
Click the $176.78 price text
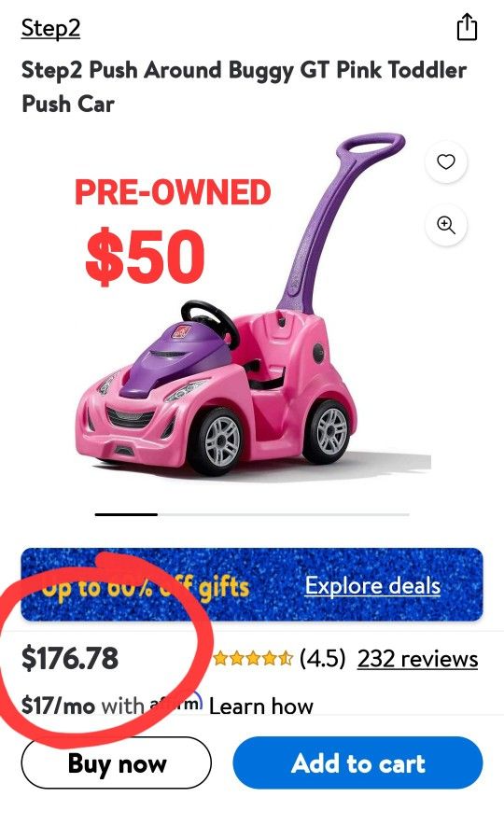70,658
